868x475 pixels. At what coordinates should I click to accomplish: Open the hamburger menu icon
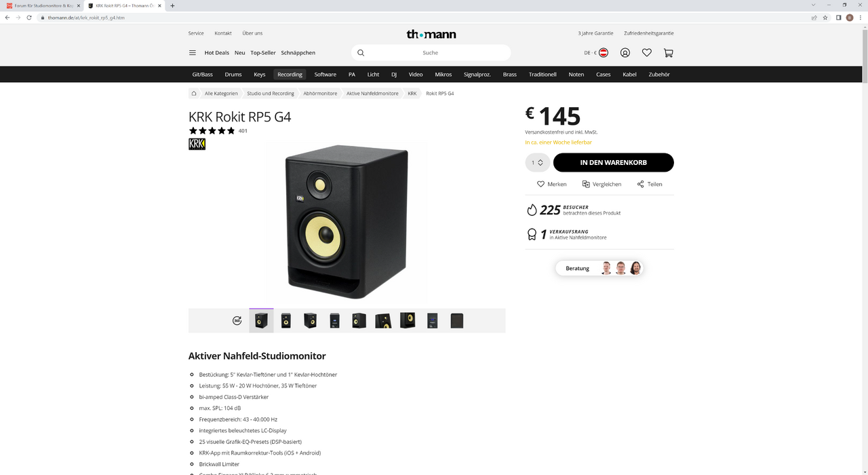tap(193, 53)
